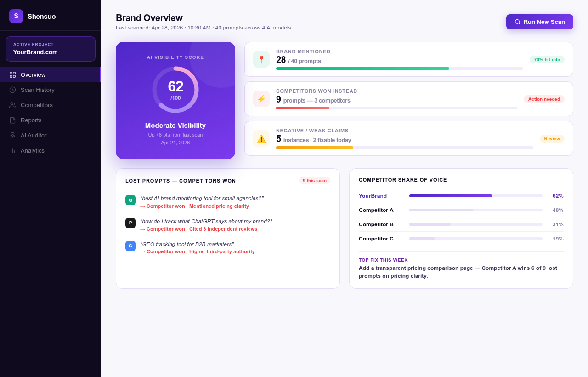
Task: Click the Competitors people icon
Action: 13,105
